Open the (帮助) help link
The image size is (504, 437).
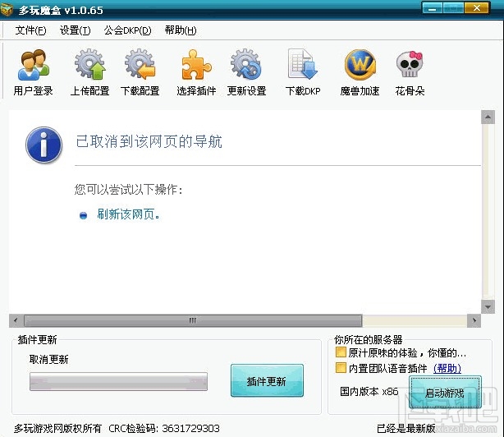(x=447, y=368)
